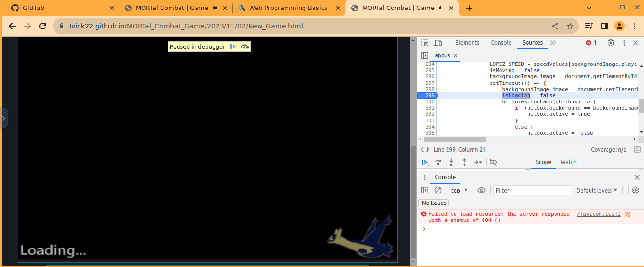Screen dimensions: 644x267
Task: Switch to the Elements tab
Action: pyautogui.click(x=467, y=43)
